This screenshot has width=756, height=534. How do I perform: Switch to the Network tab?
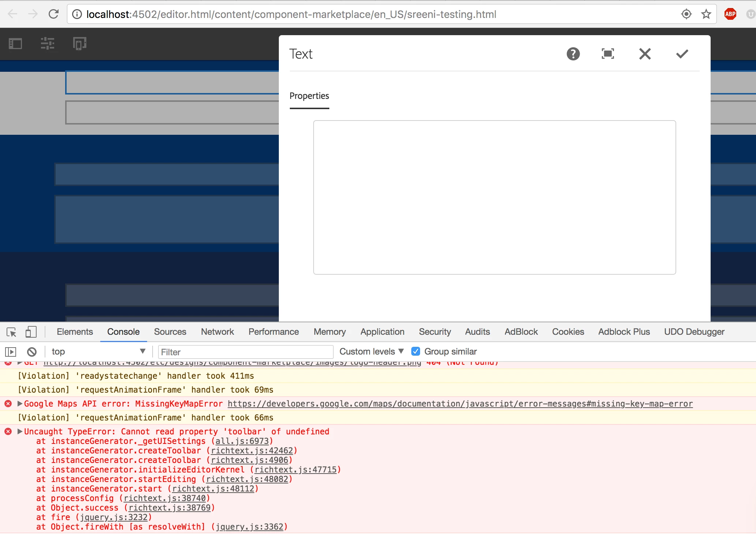tap(217, 332)
